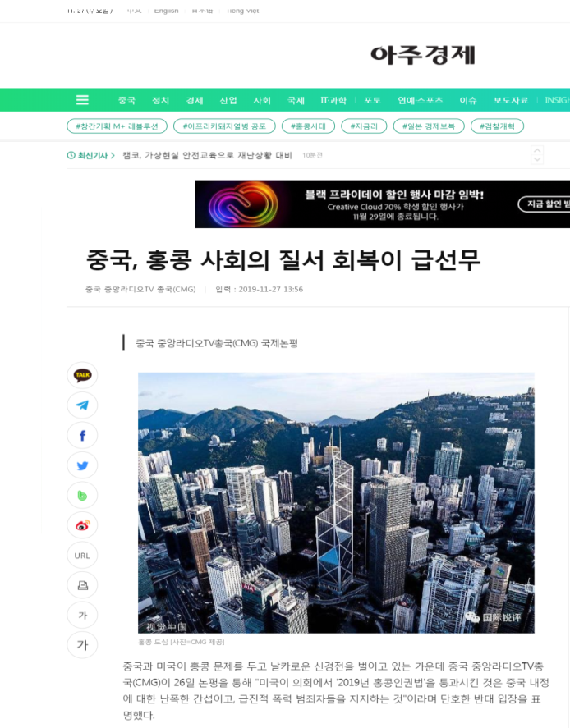Open the hamburger menu in green bar
Viewport: 570px width, 728px height.
click(82, 100)
